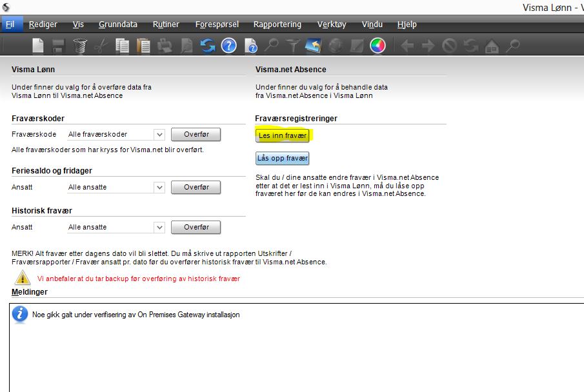The image size is (584, 392).
Task: Expand Ansatt dropdown under Historisk fravær
Action: coord(159,227)
